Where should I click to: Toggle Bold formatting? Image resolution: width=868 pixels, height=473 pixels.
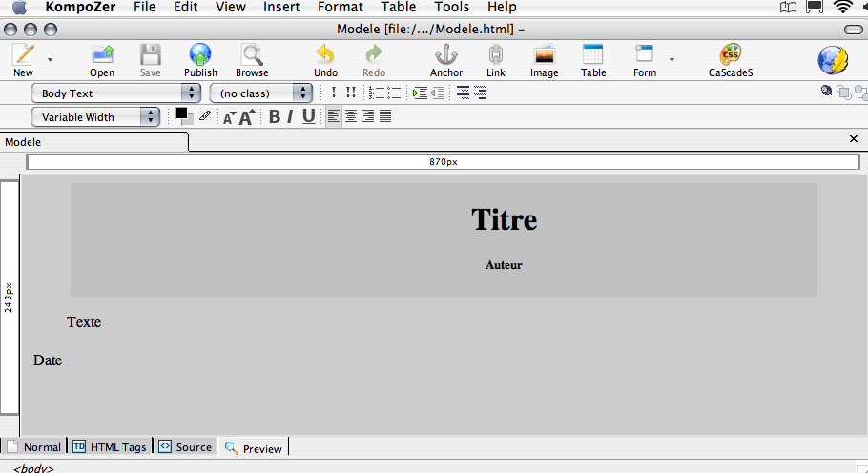[274, 116]
